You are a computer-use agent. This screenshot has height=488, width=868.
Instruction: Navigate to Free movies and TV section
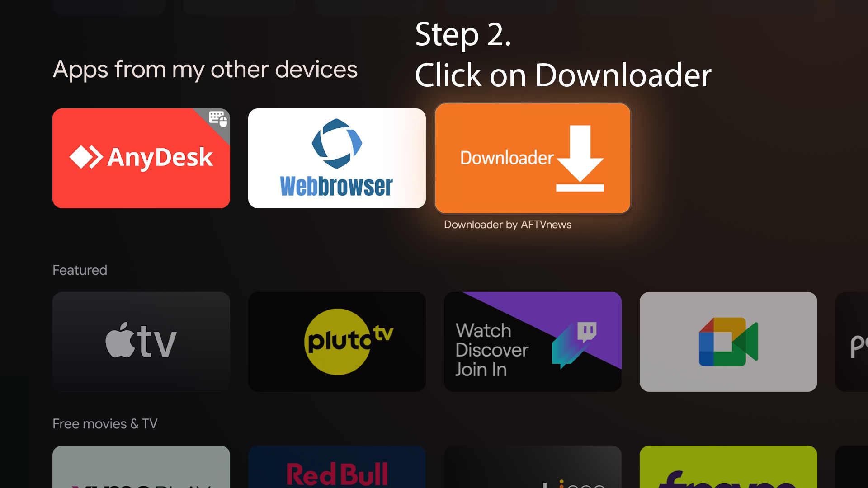(104, 424)
